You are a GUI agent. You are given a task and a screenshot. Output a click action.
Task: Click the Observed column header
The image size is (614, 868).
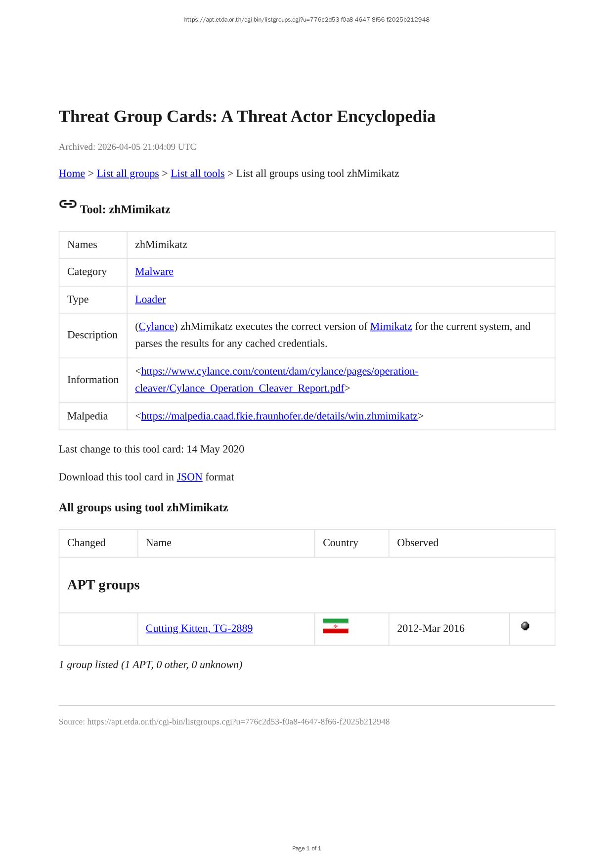[x=418, y=543]
